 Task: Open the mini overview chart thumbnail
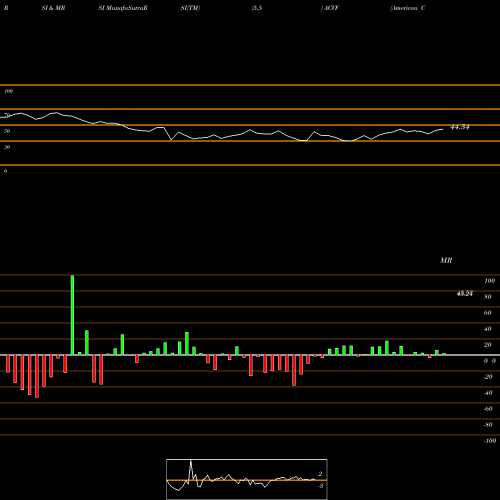pyautogui.click(x=247, y=479)
